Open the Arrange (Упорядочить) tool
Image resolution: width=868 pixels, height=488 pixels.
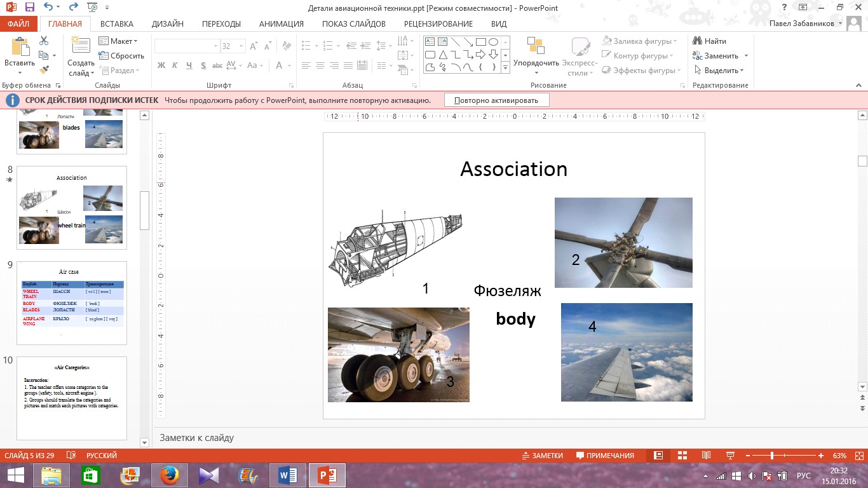[x=536, y=56]
